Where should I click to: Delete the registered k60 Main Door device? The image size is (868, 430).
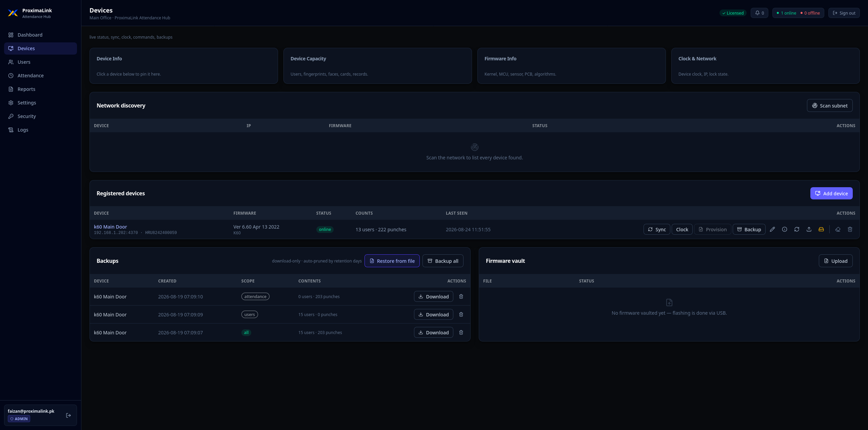click(x=850, y=230)
